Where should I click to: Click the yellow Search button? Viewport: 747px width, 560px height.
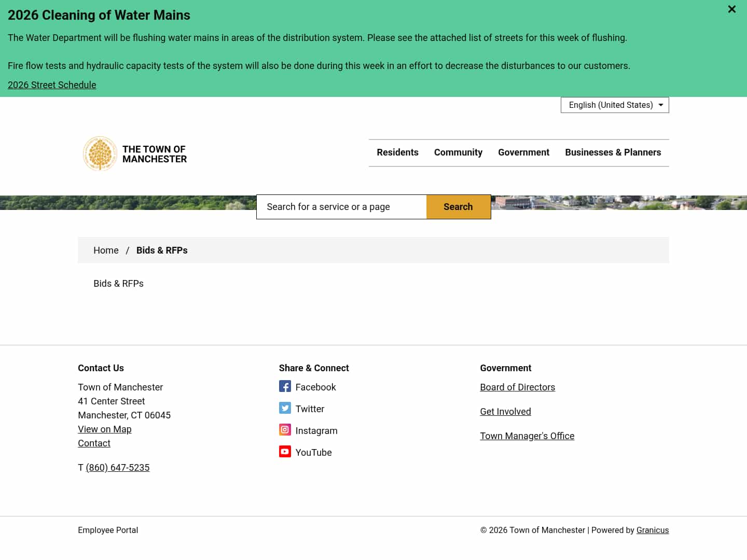[458, 207]
